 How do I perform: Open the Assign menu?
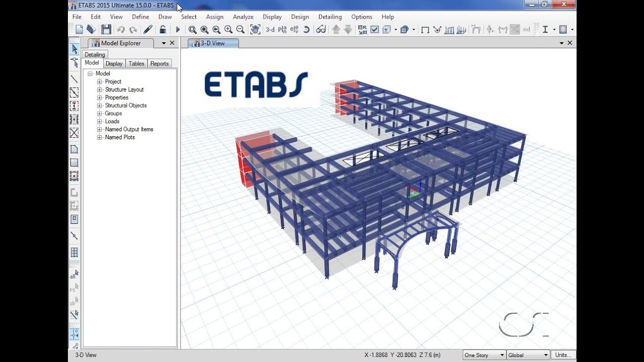[214, 17]
